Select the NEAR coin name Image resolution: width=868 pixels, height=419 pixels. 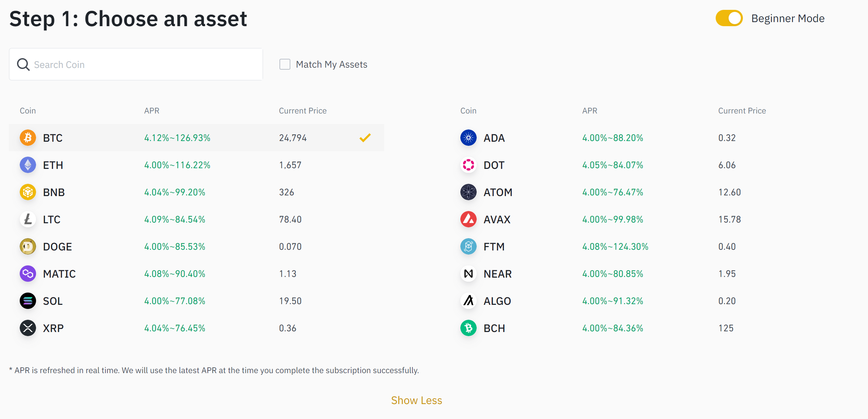(497, 274)
